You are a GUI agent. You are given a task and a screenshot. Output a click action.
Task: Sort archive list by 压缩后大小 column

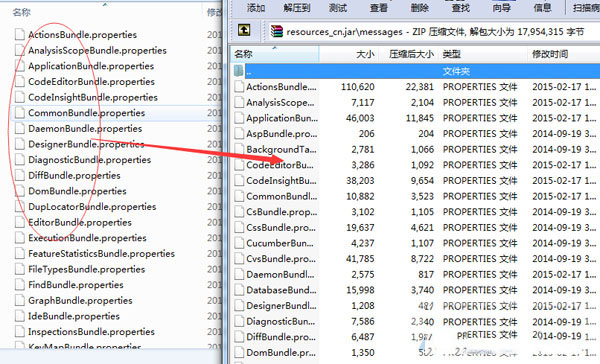coord(409,54)
